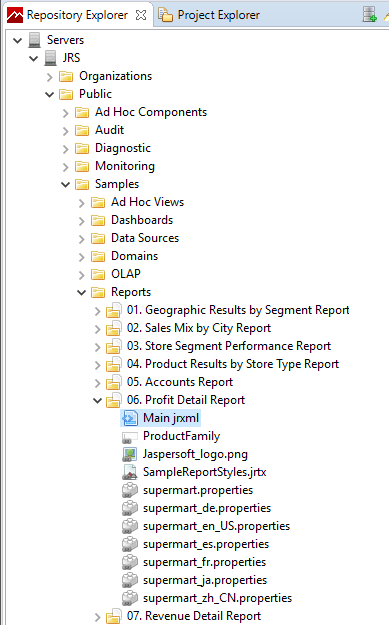The width and height of the screenshot is (389, 625).
Task: Collapse the Reports folder
Action: click(81, 293)
